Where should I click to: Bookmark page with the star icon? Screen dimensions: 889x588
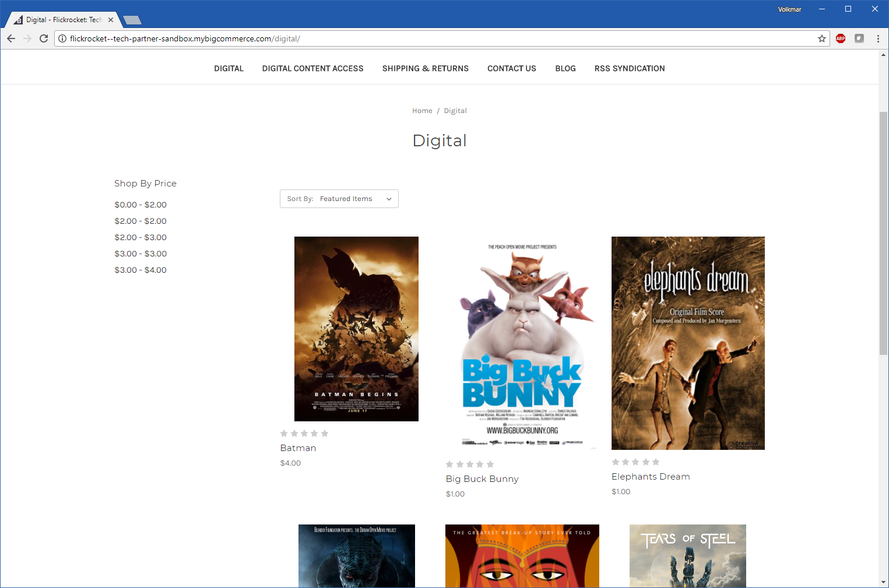[x=822, y=38]
